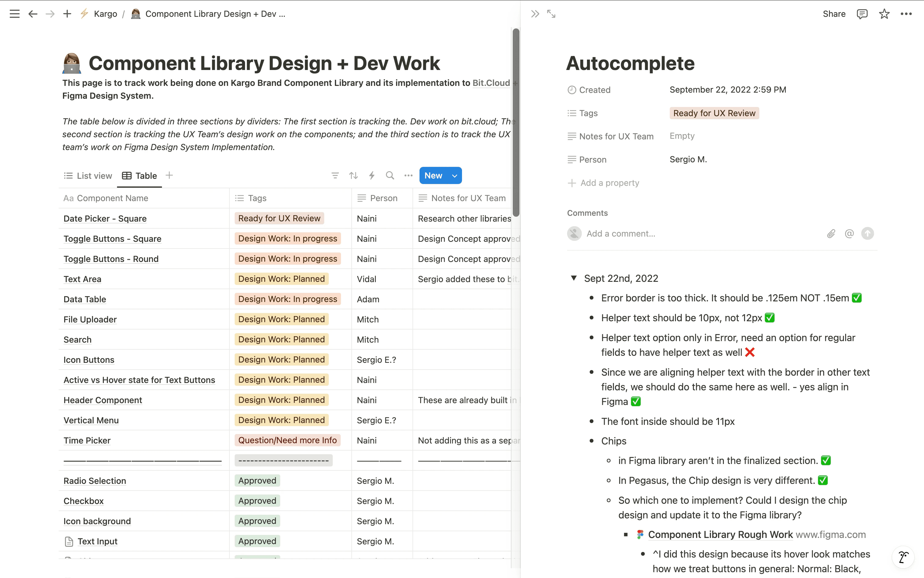Click the Share button
The height and width of the screenshot is (578, 924).
tap(834, 14)
